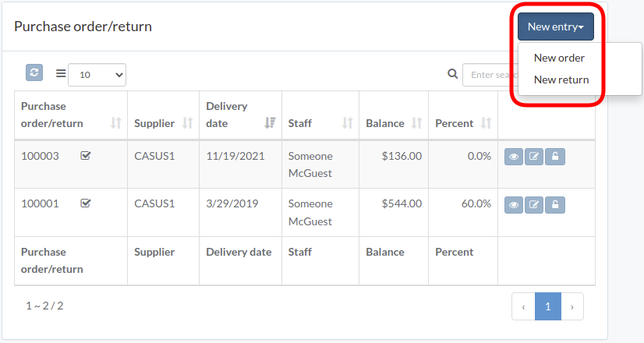This screenshot has width=644, height=343.
Task: View order 100003 with the eye icon
Action: tap(513, 157)
